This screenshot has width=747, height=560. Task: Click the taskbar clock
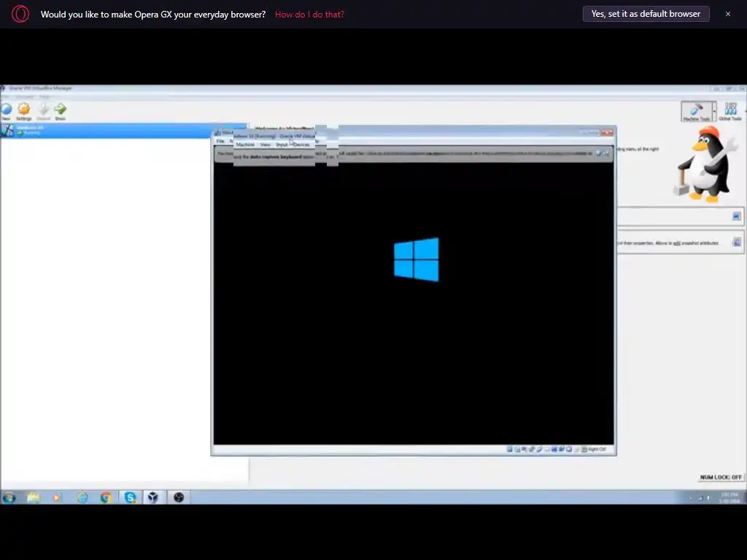(x=729, y=497)
